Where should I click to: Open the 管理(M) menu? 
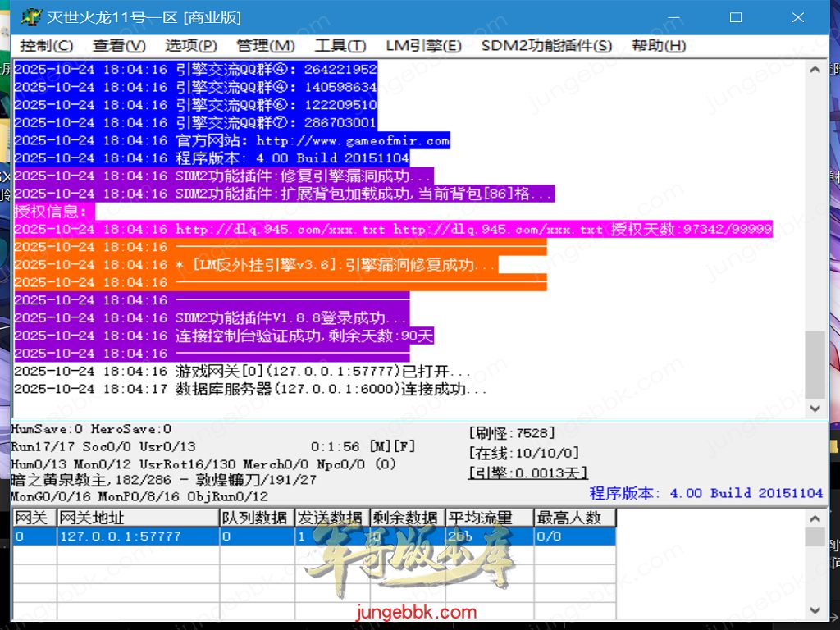point(265,46)
